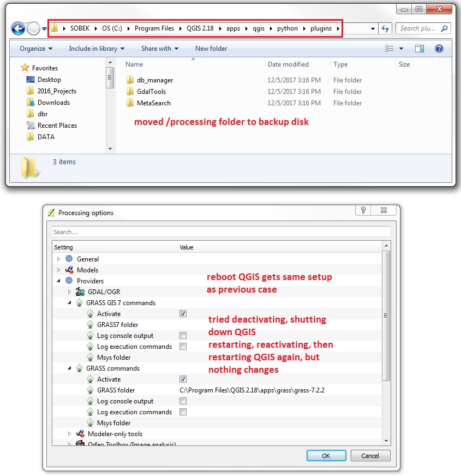461x476 pixels.
Task: Deactivate the GRASS GIS 7 commands checkbox
Action: click(x=183, y=313)
